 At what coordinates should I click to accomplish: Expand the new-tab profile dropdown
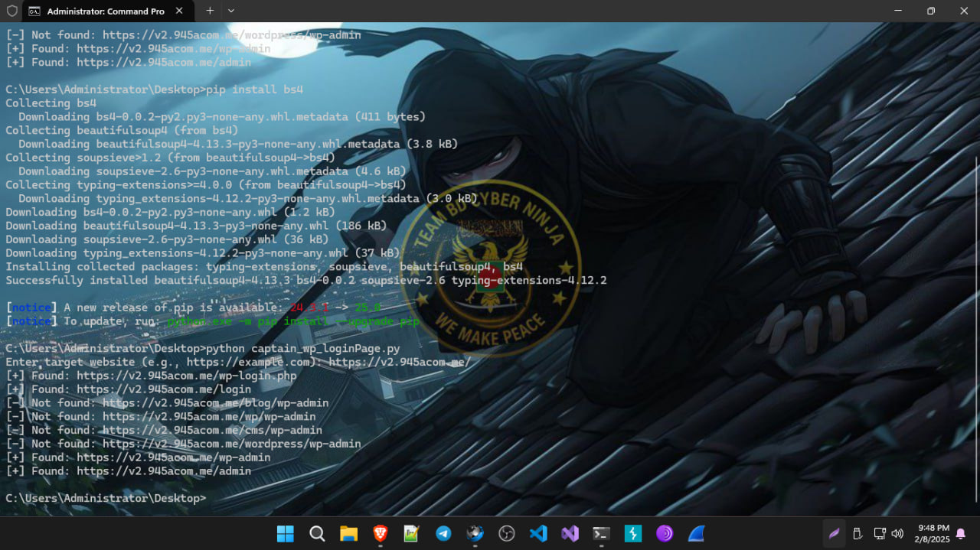231,11
